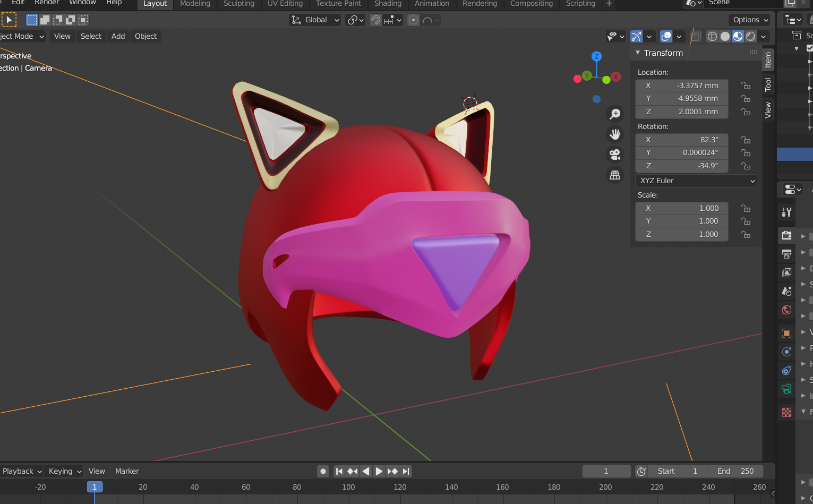This screenshot has width=813, height=504.
Task: Open the Global transform orientation dropdown
Action: [315, 20]
